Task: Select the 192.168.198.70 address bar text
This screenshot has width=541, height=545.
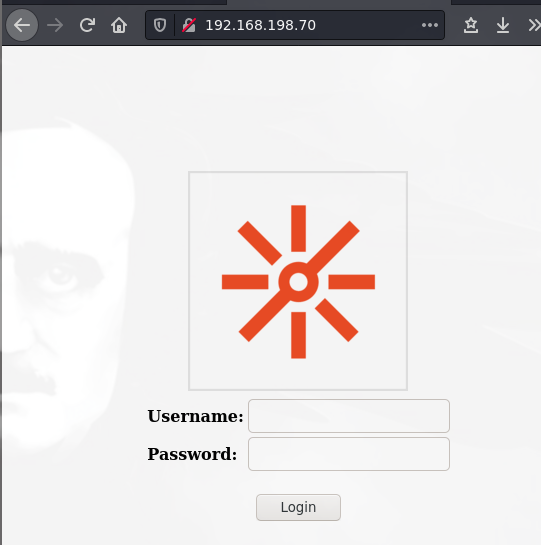Action: click(260, 25)
